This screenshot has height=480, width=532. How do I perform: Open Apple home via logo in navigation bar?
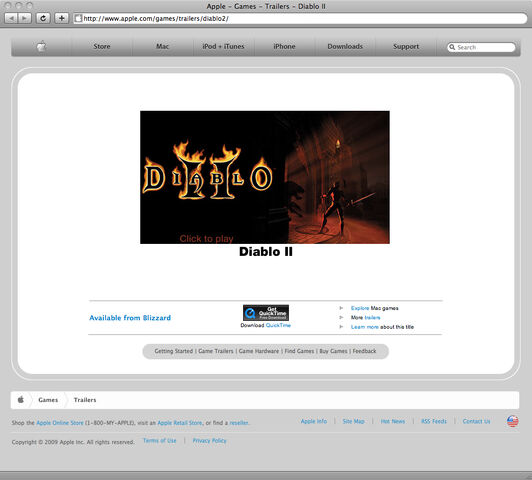(x=41, y=46)
